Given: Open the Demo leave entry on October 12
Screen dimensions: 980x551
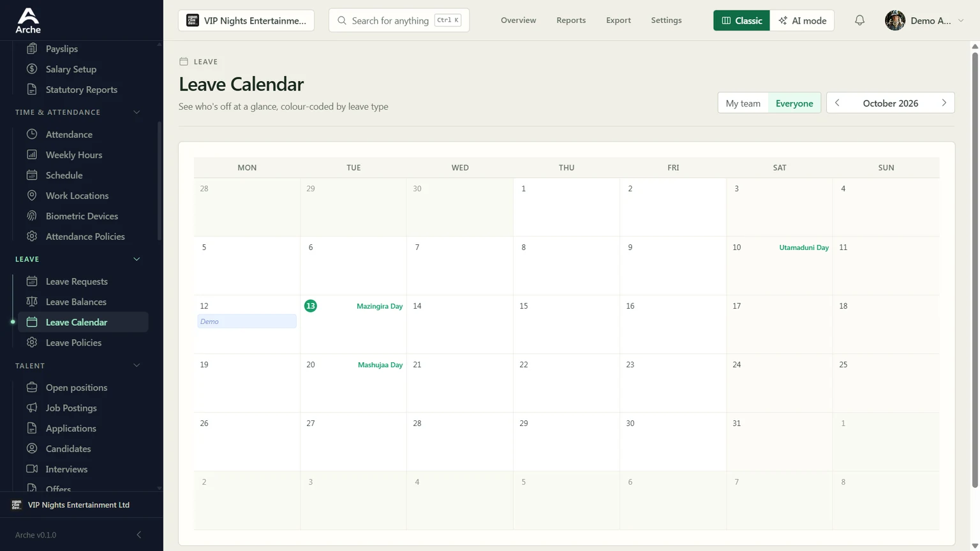Looking at the screenshot, I should [247, 321].
